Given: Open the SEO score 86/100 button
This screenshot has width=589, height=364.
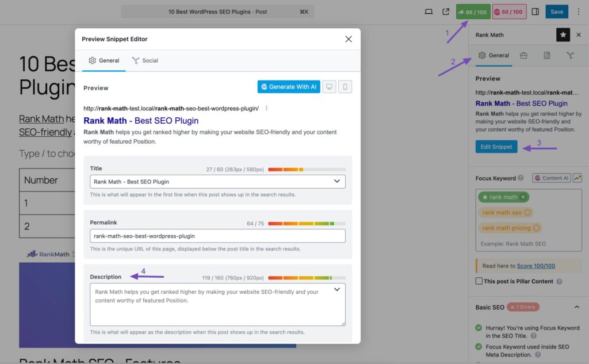Looking at the screenshot, I should (x=473, y=12).
